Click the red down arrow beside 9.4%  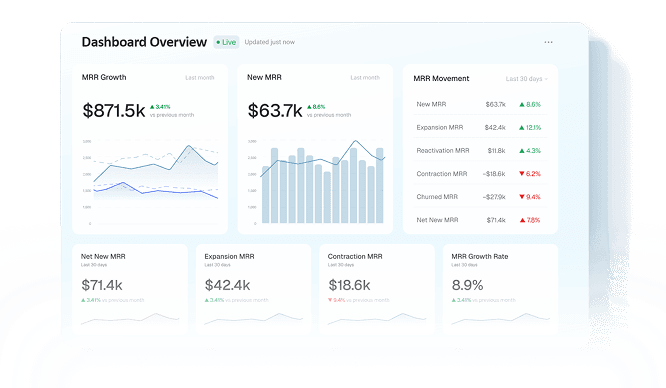(x=522, y=197)
